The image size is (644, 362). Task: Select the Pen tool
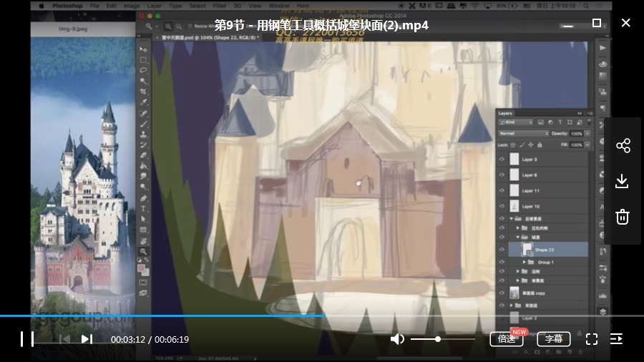(143, 198)
